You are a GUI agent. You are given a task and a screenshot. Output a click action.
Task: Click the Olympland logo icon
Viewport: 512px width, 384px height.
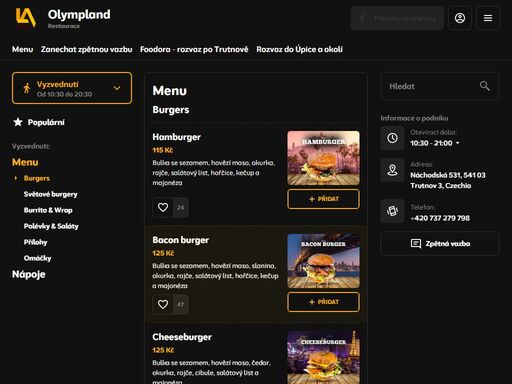coord(26,18)
